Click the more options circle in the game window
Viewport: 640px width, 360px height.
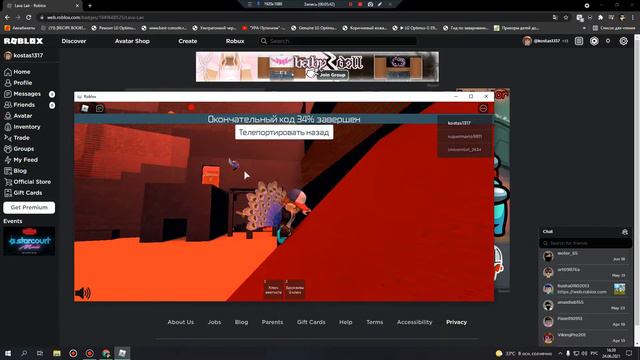tap(483, 109)
